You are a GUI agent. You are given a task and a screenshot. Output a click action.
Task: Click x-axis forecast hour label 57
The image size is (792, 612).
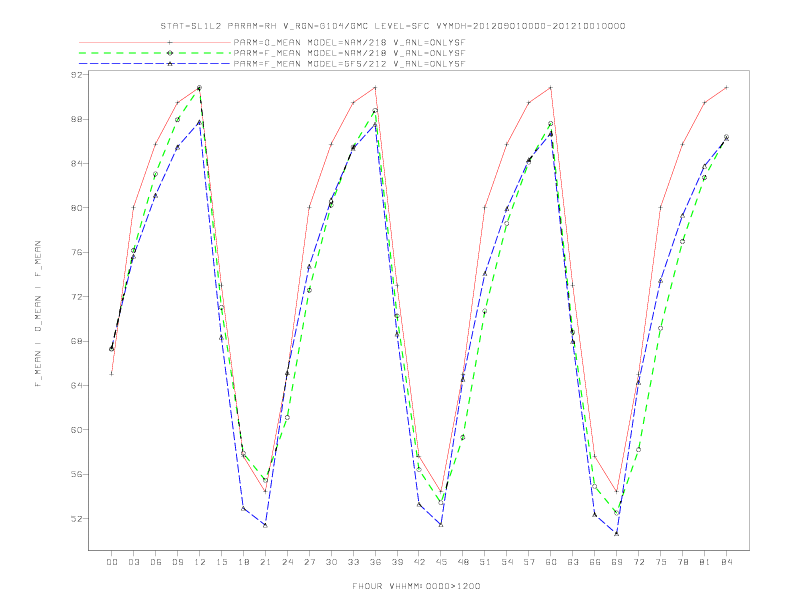[x=529, y=562]
